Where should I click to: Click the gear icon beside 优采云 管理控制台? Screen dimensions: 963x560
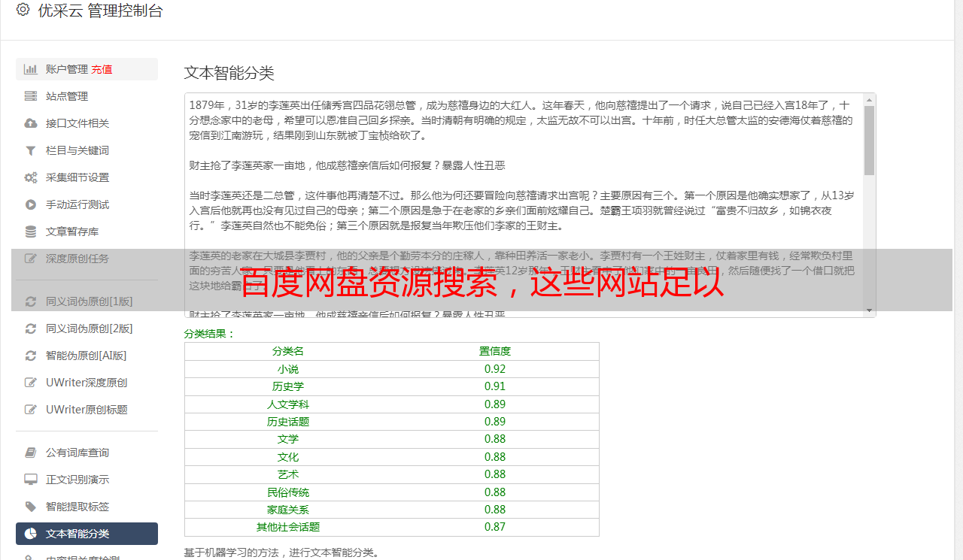tap(23, 11)
